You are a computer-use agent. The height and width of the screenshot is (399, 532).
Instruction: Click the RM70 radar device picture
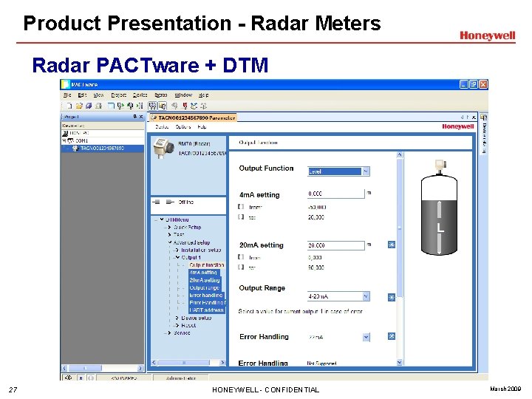(164, 148)
